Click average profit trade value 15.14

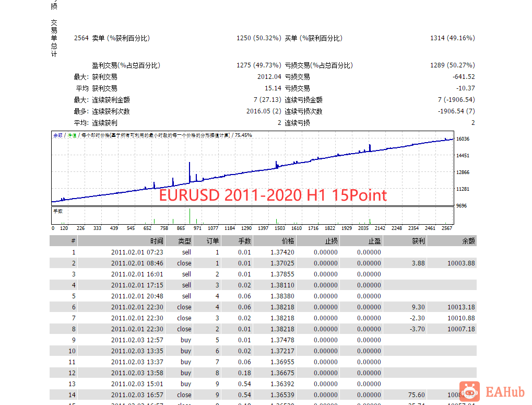pyautogui.click(x=273, y=88)
